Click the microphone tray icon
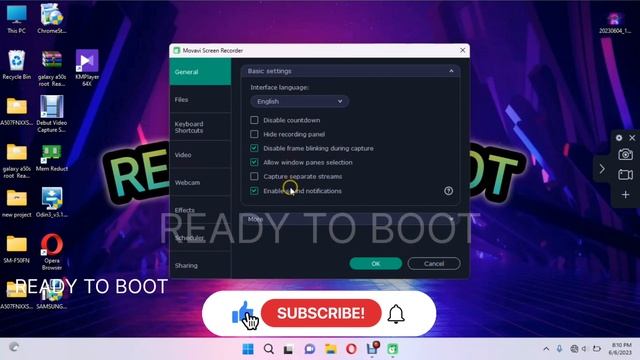This screenshot has width=640, height=360. pos(559,349)
